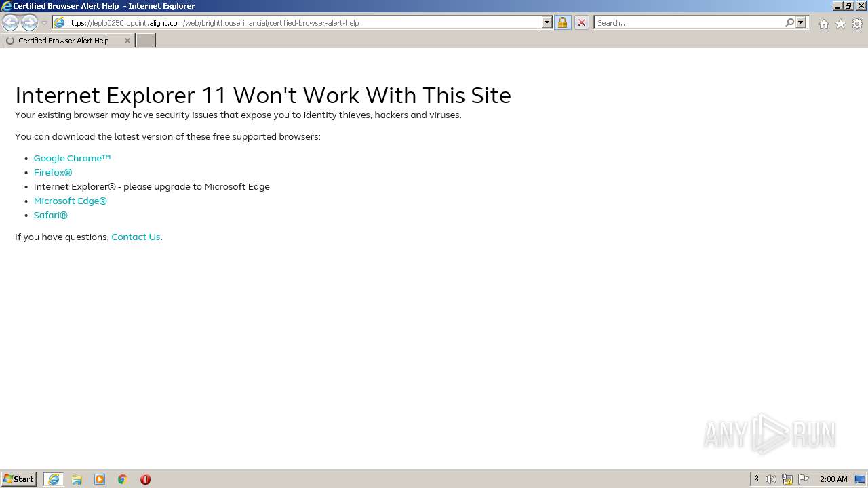
Task: Open File Explorer from the taskbar
Action: pos(77,479)
